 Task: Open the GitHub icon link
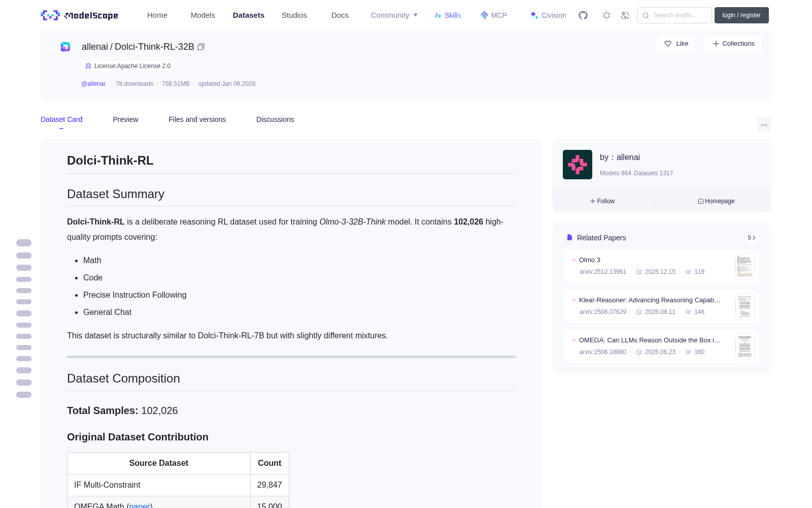coord(583,15)
